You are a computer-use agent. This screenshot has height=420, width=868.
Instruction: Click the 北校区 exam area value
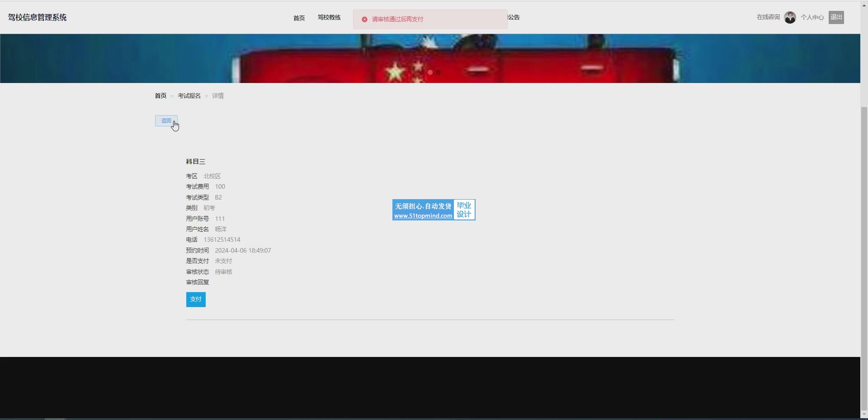click(x=212, y=176)
